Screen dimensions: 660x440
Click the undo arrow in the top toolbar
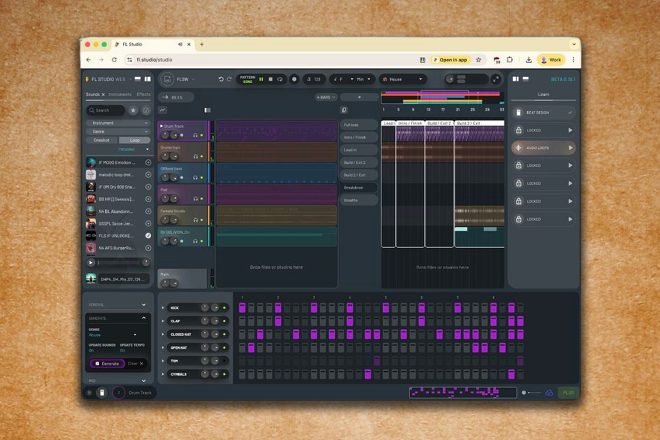tap(221, 79)
